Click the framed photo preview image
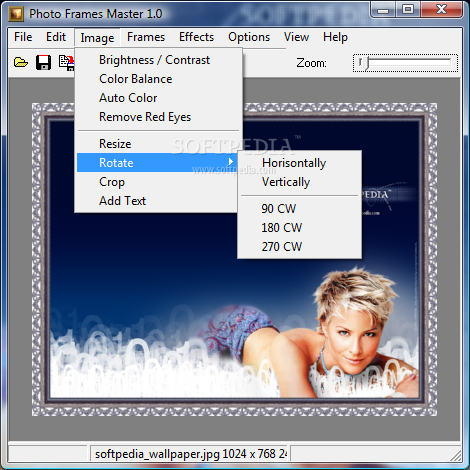The width and height of the screenshot is (470, 470). (234, 259)
